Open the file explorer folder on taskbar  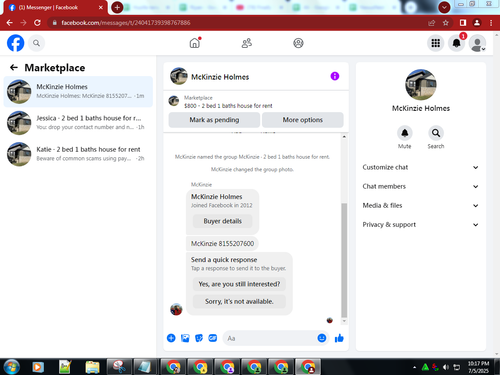pyautogui.click(x=92, y=367)
